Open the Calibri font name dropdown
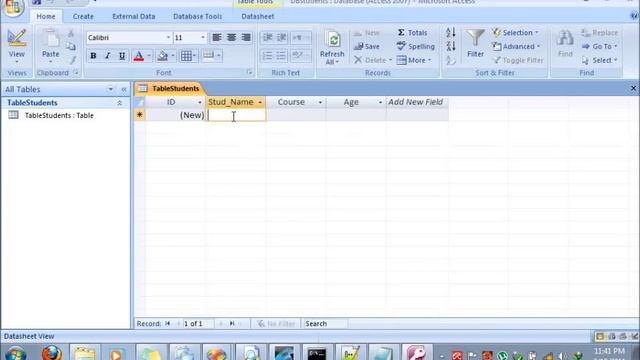Screen dimensions: 640x360 (x=168, y=38)
